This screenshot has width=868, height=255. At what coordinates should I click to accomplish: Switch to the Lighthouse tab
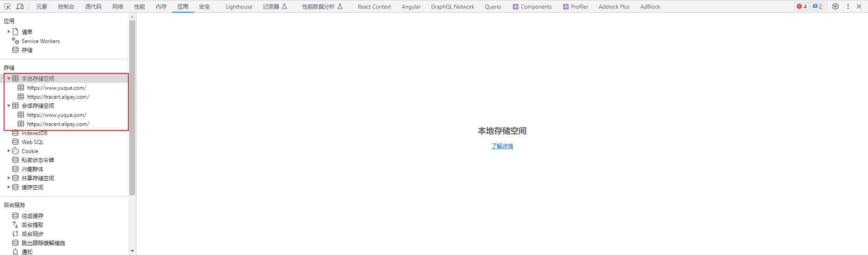(239, 7)
